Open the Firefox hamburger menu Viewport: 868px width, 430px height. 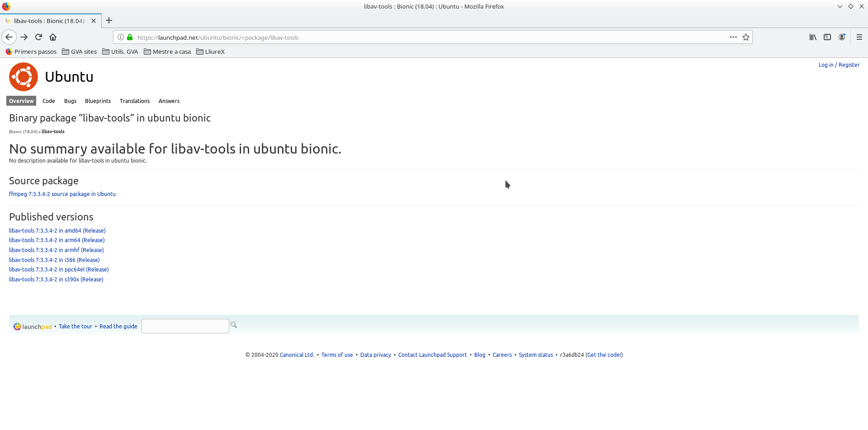point(859,37)
